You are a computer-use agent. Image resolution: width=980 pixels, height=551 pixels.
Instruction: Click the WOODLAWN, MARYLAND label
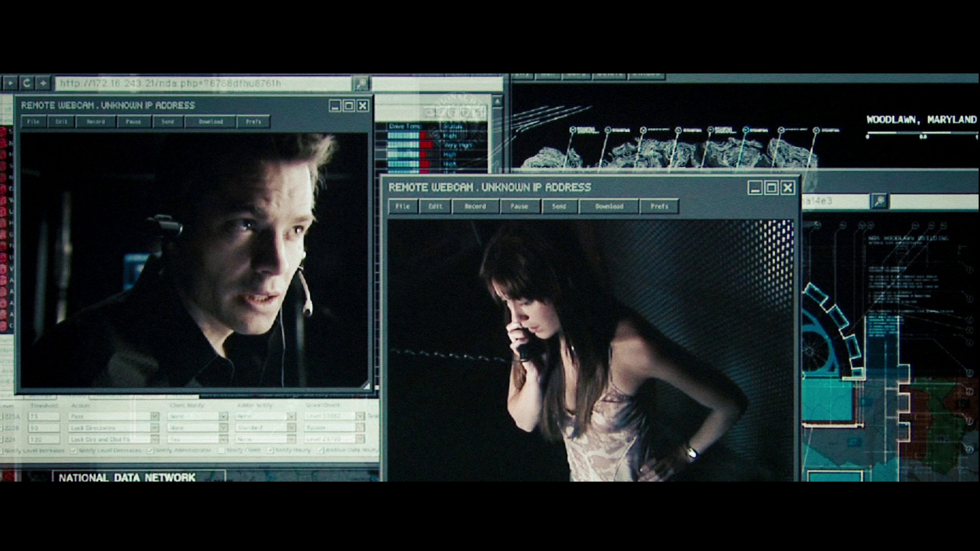pos(921,120)
